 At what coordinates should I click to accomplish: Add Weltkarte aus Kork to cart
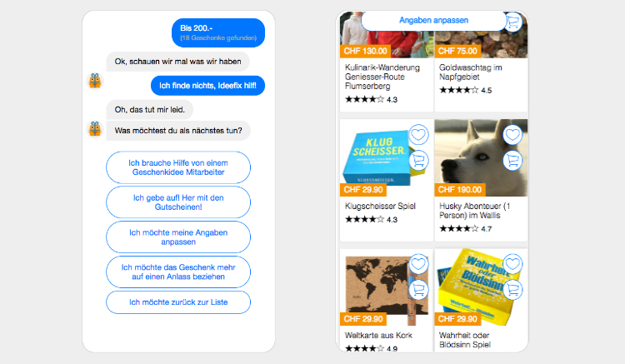click(418, 290)
